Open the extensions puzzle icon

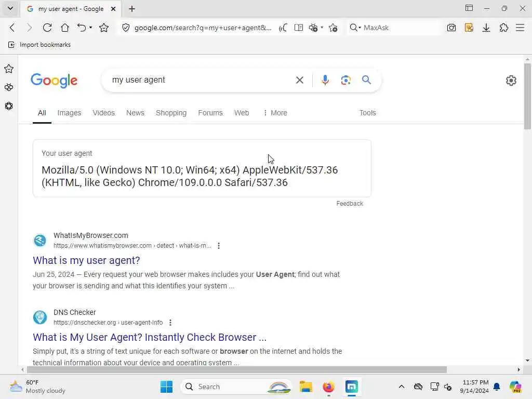504,28
